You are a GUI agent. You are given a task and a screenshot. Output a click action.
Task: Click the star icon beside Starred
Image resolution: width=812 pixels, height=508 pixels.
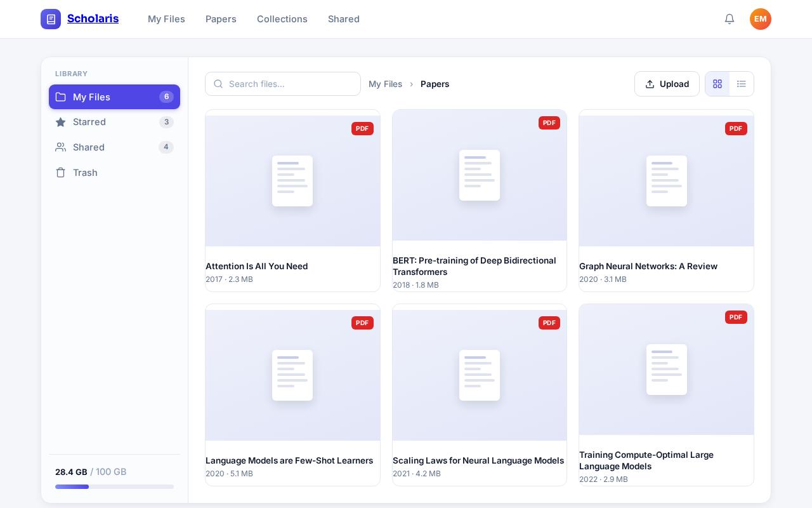click(x=60, y=122)
